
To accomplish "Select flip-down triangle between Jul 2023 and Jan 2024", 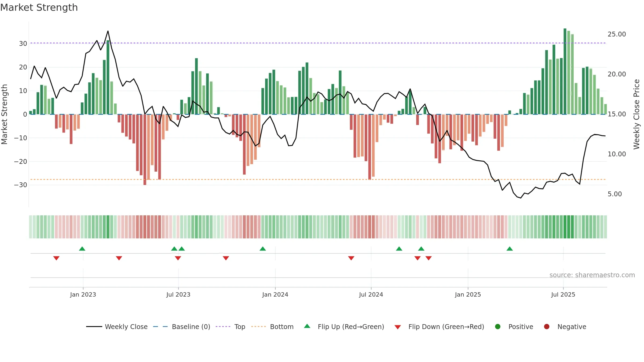I will (226, 258).
